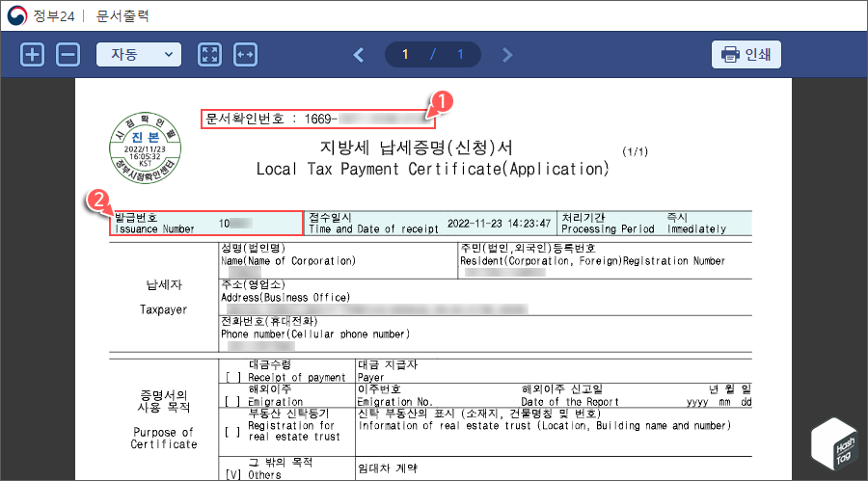
Task: Click the 발급번호 Issuance Number label
Action: pyautogui.click(x=154, y=223)
